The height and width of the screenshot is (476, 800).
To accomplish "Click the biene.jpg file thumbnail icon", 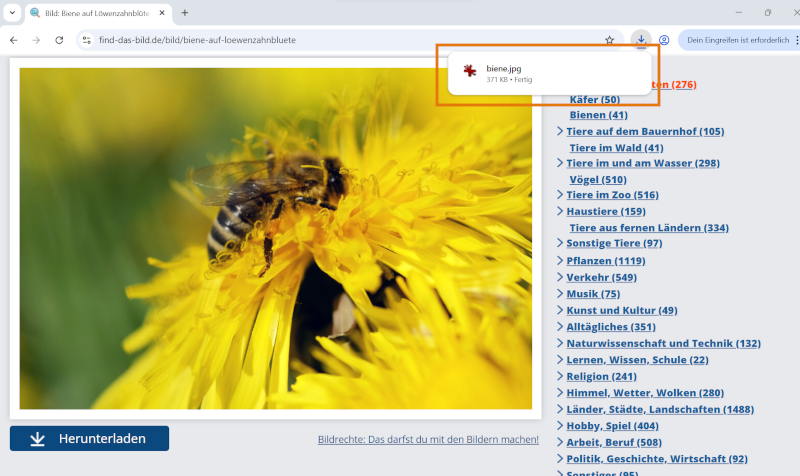I will [x=468, y=72].
